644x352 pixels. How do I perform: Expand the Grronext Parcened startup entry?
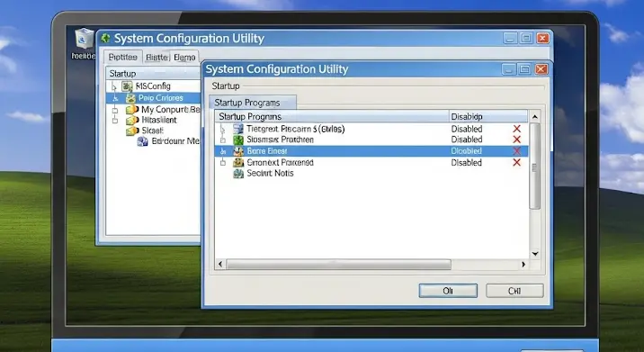coord(222,163)
